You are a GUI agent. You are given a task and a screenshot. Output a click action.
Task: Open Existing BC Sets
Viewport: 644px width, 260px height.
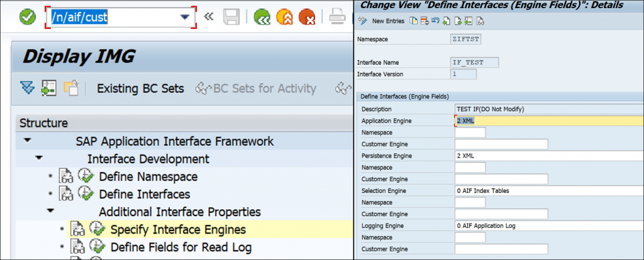(x=140, y=89)
